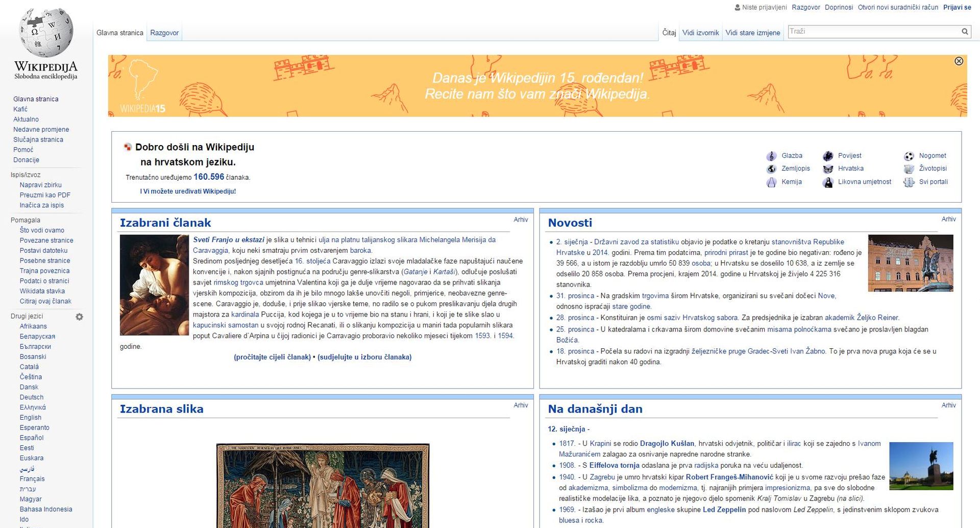Screen dimensions: 980x528
Task: Open the 12. siječnja date link
Action: coord(567,429)
